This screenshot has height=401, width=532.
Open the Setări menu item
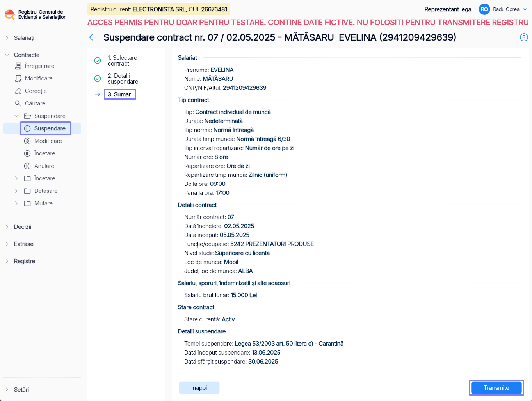(21, 390)
